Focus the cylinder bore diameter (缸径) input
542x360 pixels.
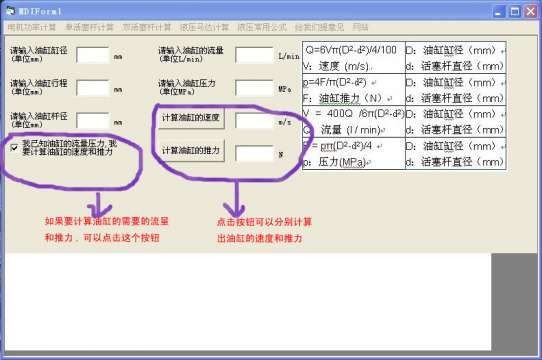click(x=93, y=55)
